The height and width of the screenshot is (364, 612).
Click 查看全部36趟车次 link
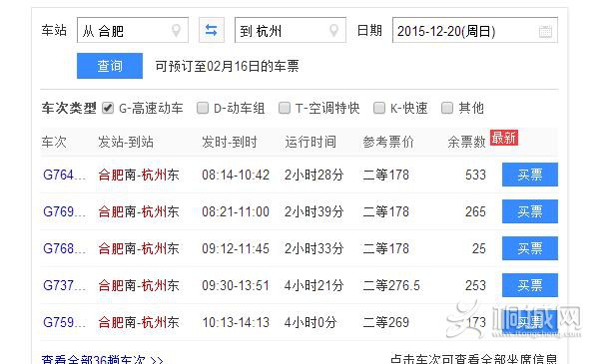(x=102, y=359)
